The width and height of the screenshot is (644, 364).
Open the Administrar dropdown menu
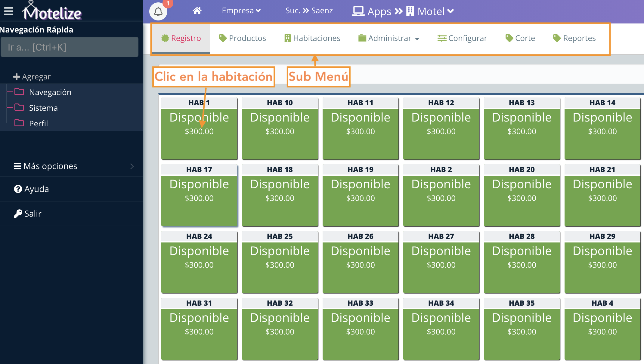click(389, 38)
